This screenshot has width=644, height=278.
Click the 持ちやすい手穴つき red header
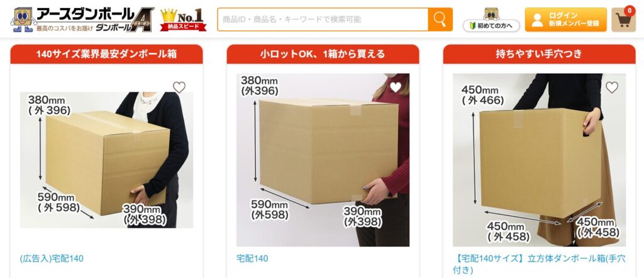tap(539, 54)
